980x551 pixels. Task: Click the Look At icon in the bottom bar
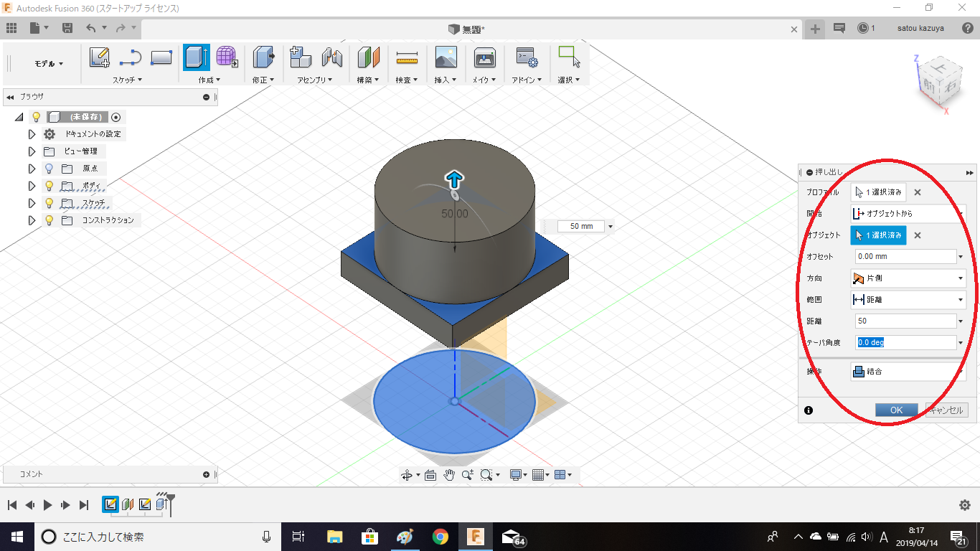tap(430, 475)
